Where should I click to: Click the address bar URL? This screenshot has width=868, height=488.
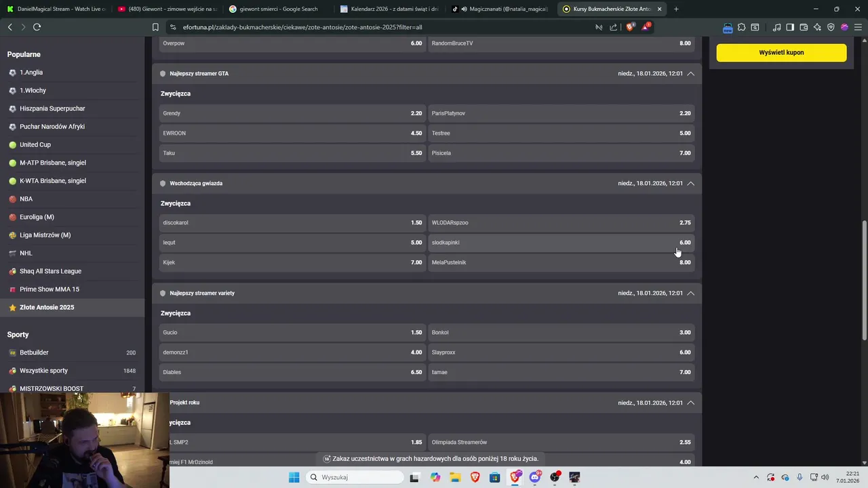pyautogui.click(x=302, y=27)
